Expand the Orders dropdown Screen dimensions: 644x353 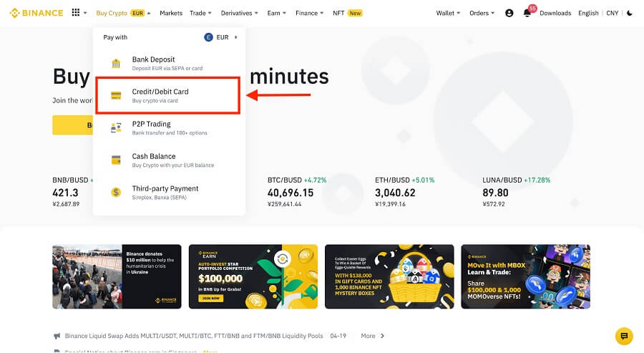pos(482,13)
